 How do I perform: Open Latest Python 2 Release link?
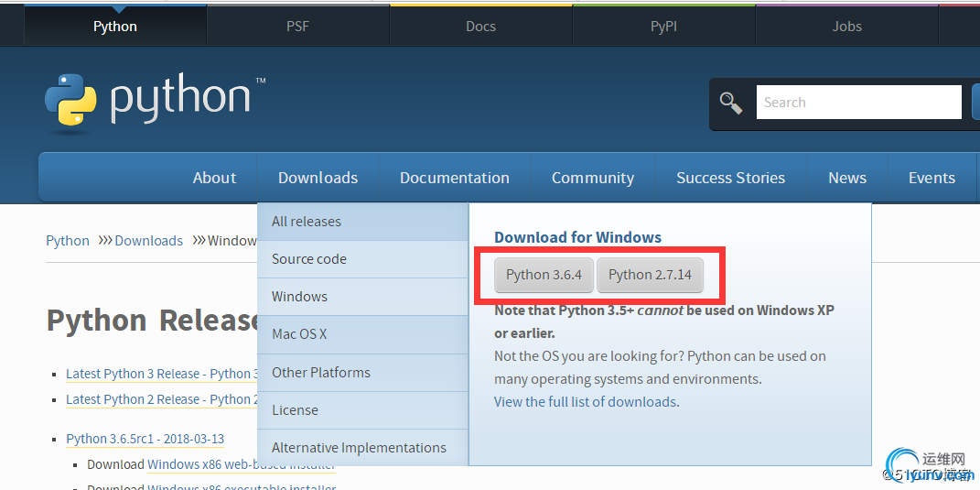point(162,399)
